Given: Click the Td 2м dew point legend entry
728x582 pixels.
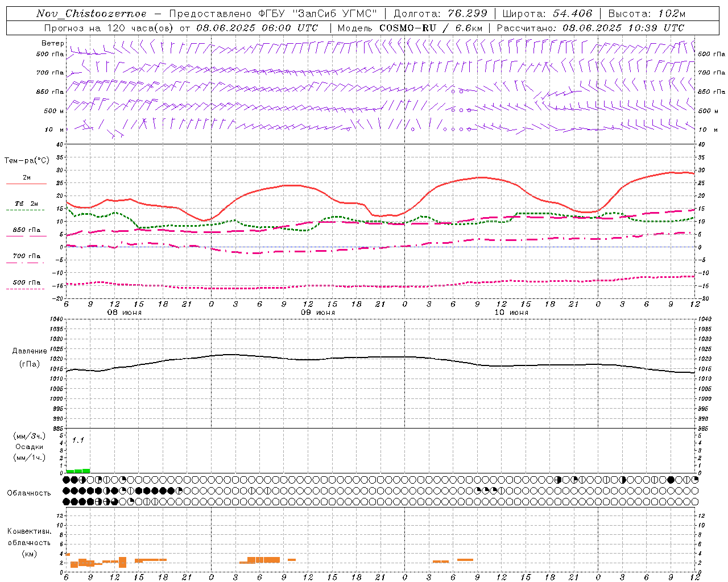Looking at the screenshot, I should [26, 203].
